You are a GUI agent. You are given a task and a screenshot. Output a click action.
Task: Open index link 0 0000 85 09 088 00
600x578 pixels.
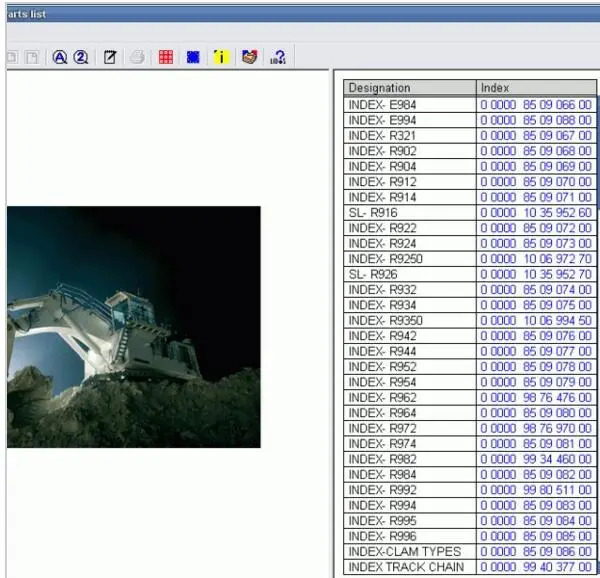[536, 120]
